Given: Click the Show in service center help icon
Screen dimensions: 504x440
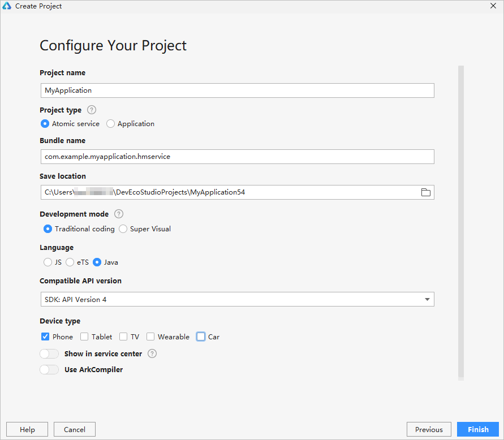Looking at the screenshot, I should pyautogui.click(x=152, y=354).
